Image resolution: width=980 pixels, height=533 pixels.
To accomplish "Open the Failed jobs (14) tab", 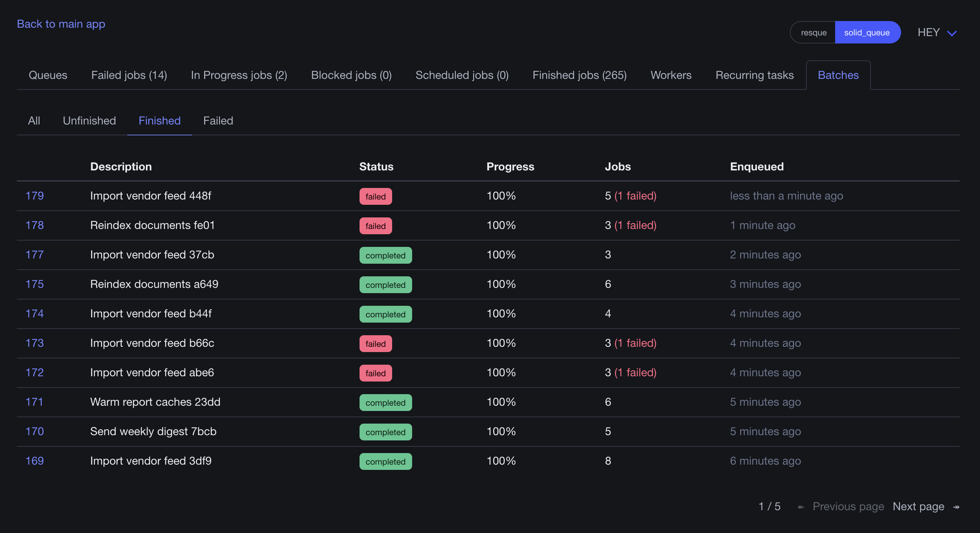I will tap(129, 75).
